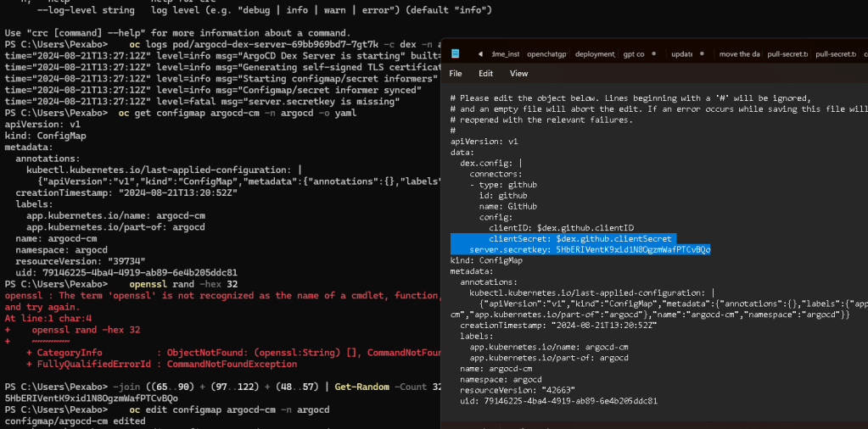This screenshot has width=868, height=429.
Task: Click the 'data:' line in Notepad
Action: (462, 152)
